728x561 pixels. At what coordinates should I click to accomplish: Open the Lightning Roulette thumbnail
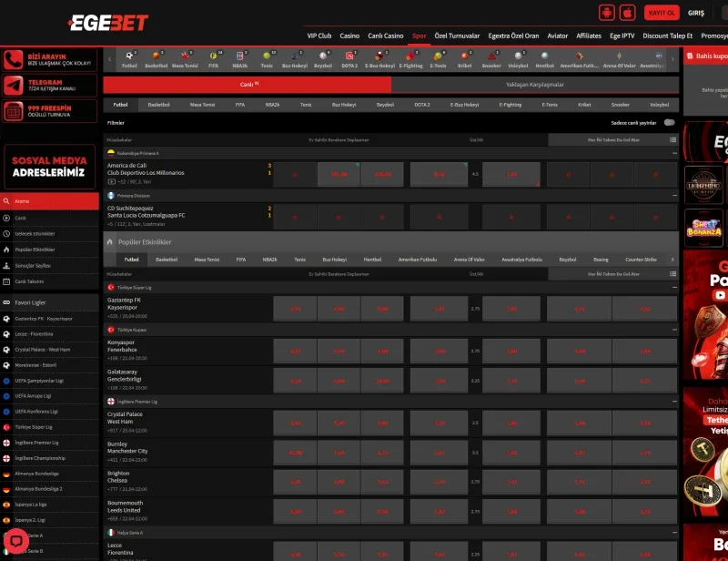(703, 185)
